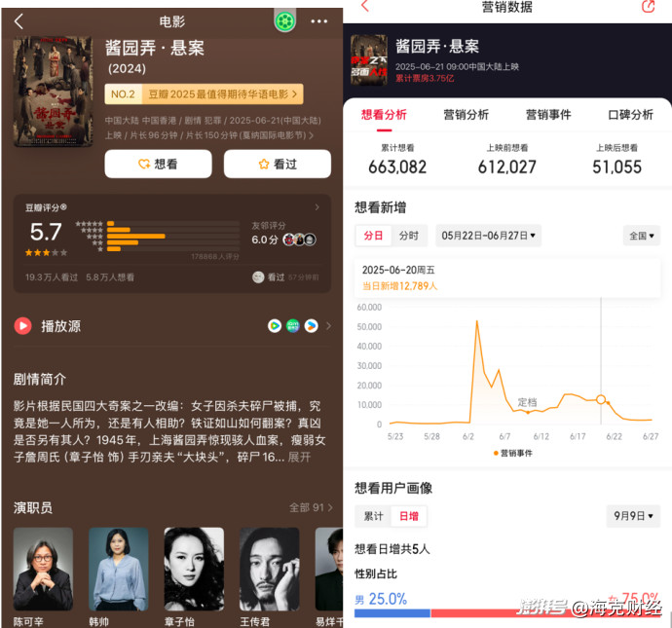Tap the green film reel icon

[x=285, y=20]
